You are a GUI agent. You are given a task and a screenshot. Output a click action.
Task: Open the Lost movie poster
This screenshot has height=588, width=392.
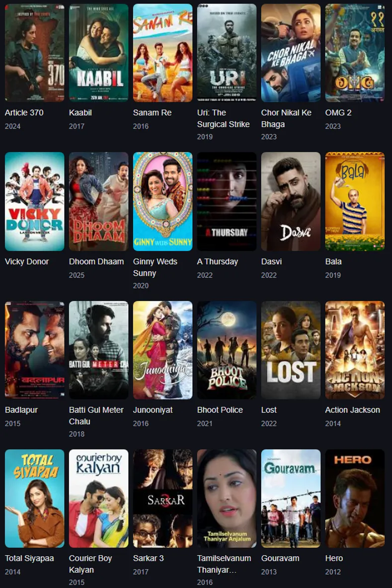click(x=291, y=350)
